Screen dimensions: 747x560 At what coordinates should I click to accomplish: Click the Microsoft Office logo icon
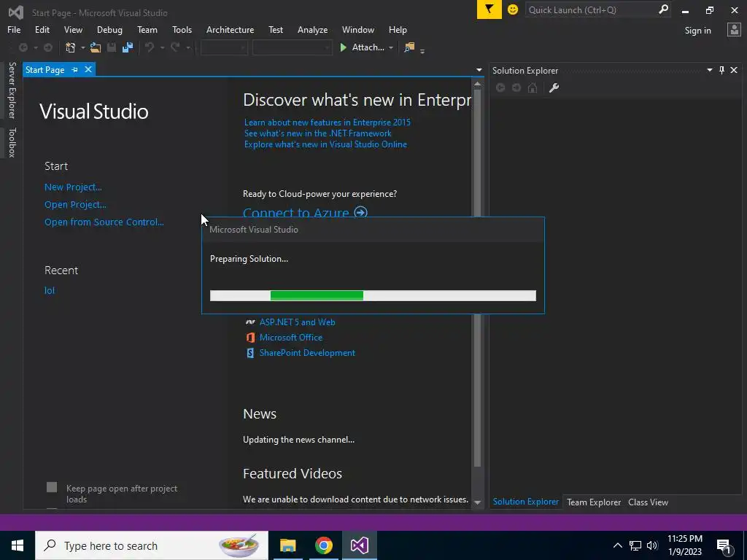click(250, 338)
